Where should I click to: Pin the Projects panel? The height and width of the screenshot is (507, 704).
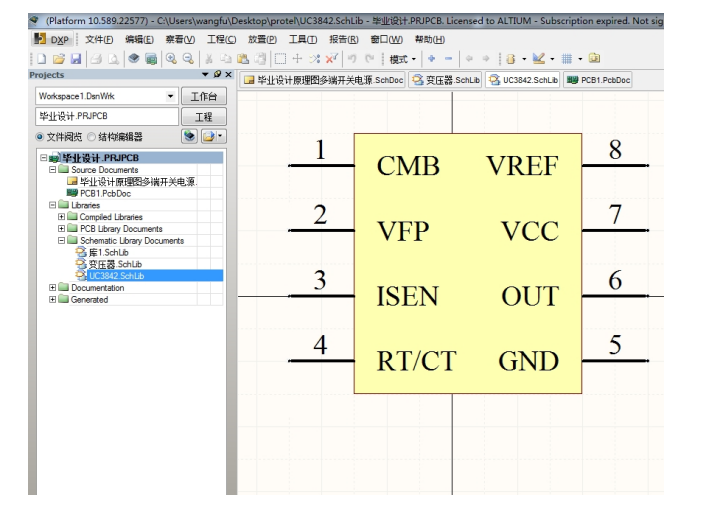(218, 74)
